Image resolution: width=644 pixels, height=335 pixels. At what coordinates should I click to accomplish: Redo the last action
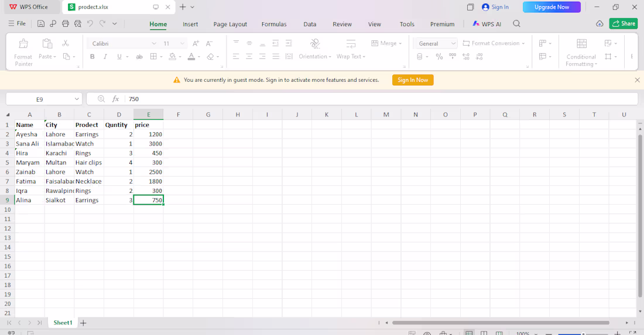102,24
